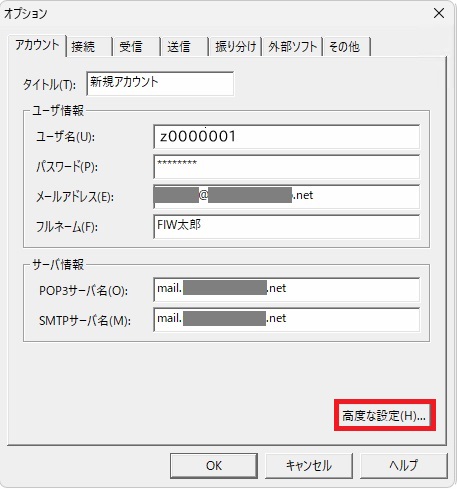Click the SMTPサーバ名 text box

(x=287, y=319)
